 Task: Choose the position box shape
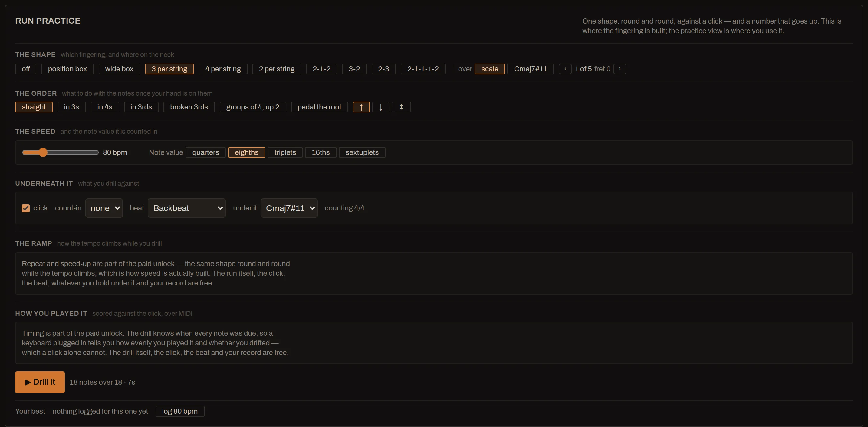(x=67, y=69)
